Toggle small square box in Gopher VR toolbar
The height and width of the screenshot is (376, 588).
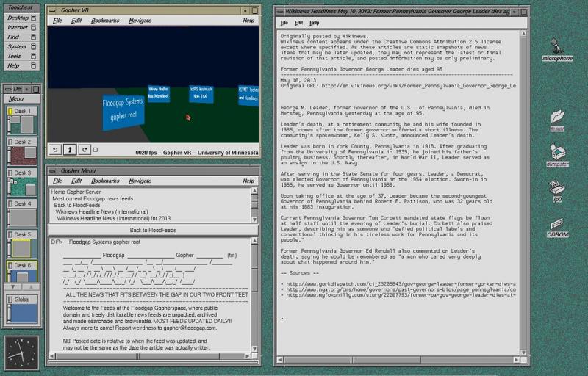point(96,149)
